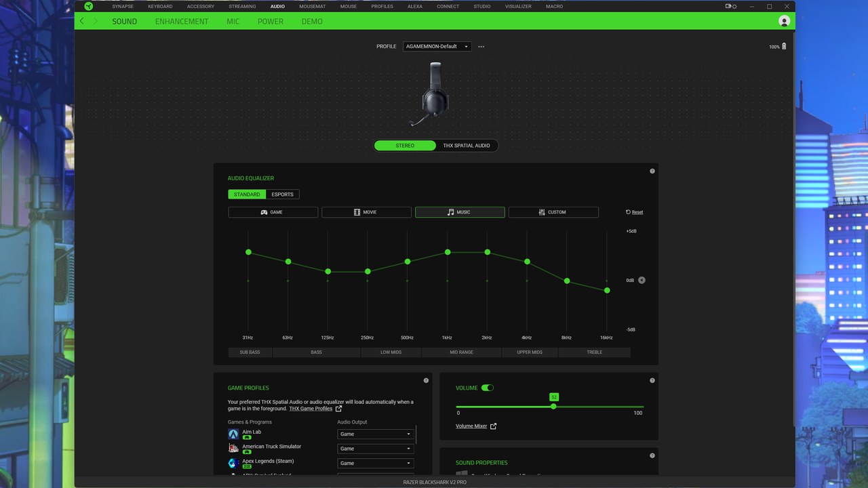Choose the Music equalizer preset
This screenshot has width=868, height=488.
coord(460,212)
